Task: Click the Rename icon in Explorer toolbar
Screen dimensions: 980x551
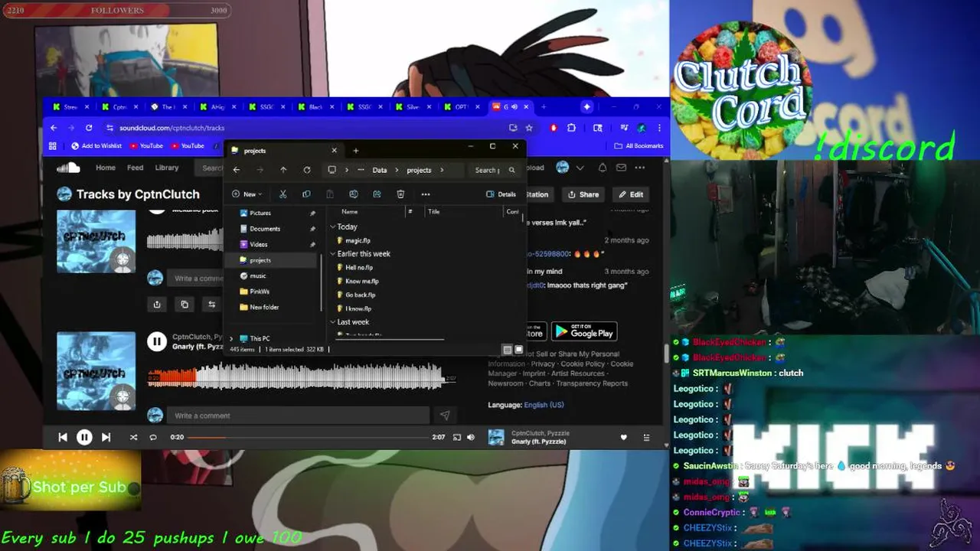Action: coord(353,194)
